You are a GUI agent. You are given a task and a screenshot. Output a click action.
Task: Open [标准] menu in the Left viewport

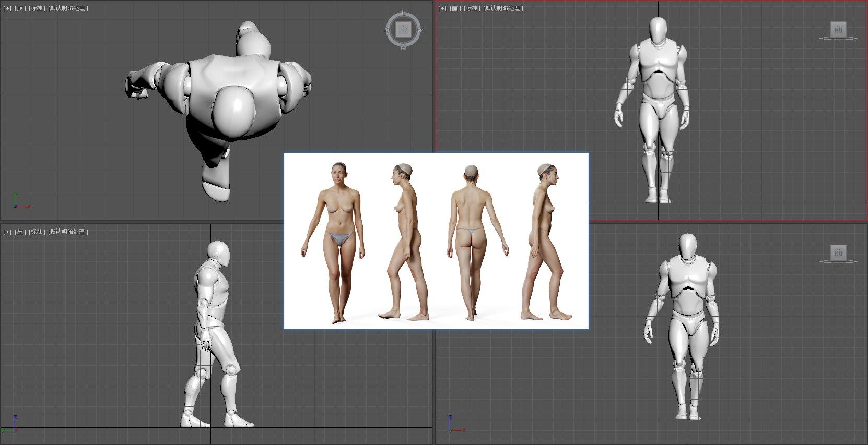[38, 232]
